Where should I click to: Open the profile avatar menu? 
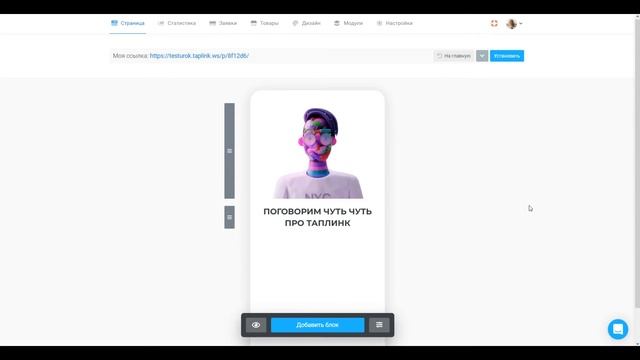[x=513, y=24]
